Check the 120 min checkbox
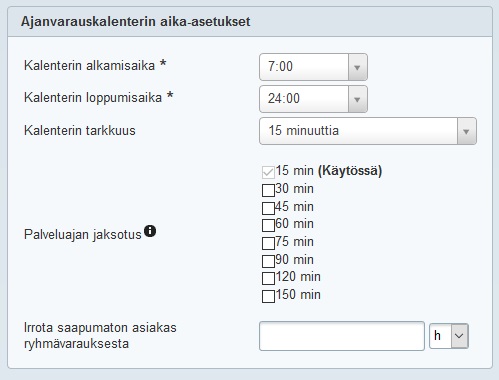Viewport: 499px width, 380px height. click(268, 278)
